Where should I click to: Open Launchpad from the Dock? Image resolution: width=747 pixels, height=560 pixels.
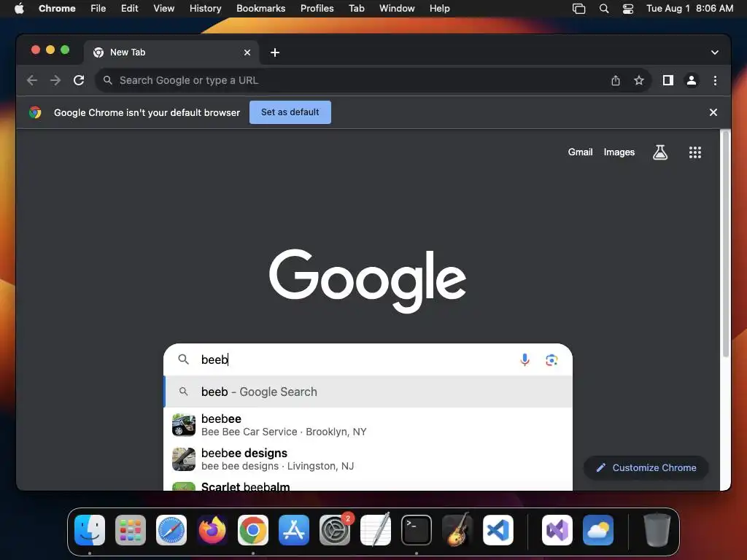[x=131, y=530]
